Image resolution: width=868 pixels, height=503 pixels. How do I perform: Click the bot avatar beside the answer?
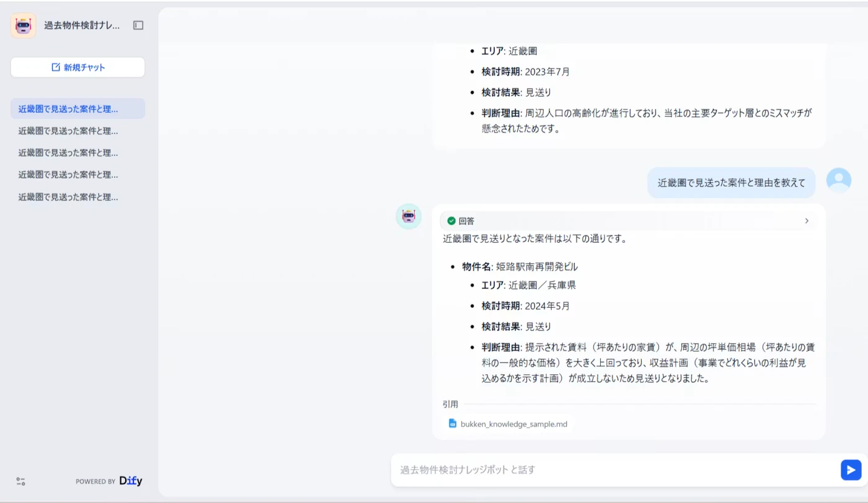click(409, 216)
